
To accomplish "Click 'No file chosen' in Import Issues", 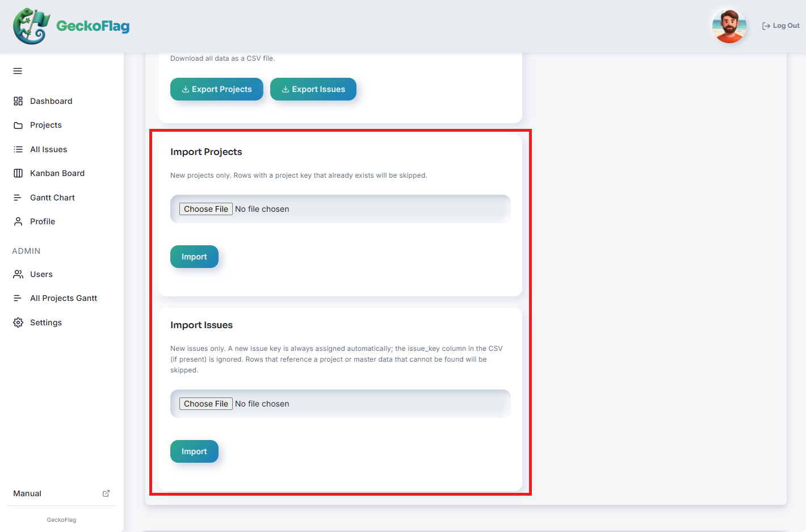I will click(262, 404).
